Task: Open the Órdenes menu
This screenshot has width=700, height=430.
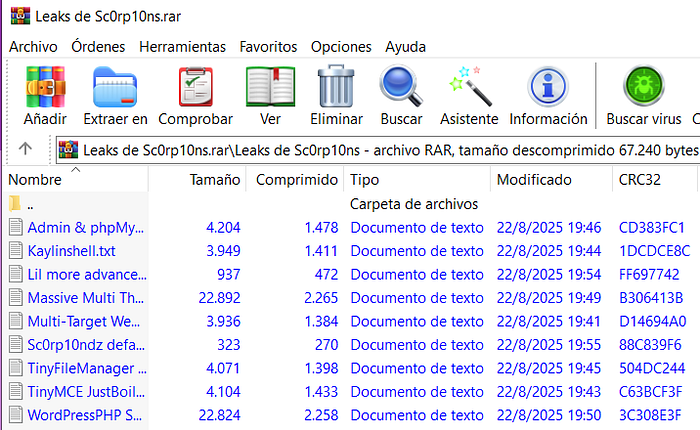Action: (x=98, y=46)
